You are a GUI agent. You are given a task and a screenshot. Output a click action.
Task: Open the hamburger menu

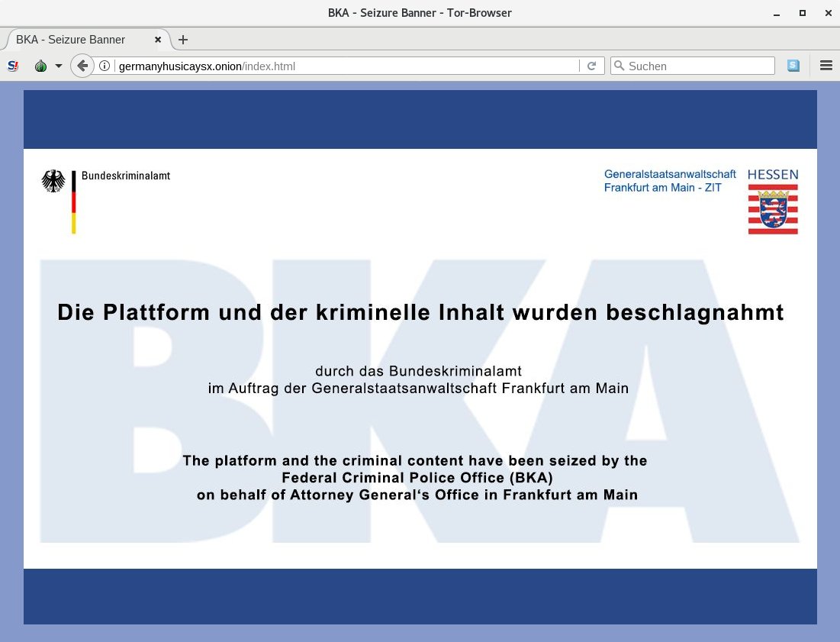coord(826,66)
